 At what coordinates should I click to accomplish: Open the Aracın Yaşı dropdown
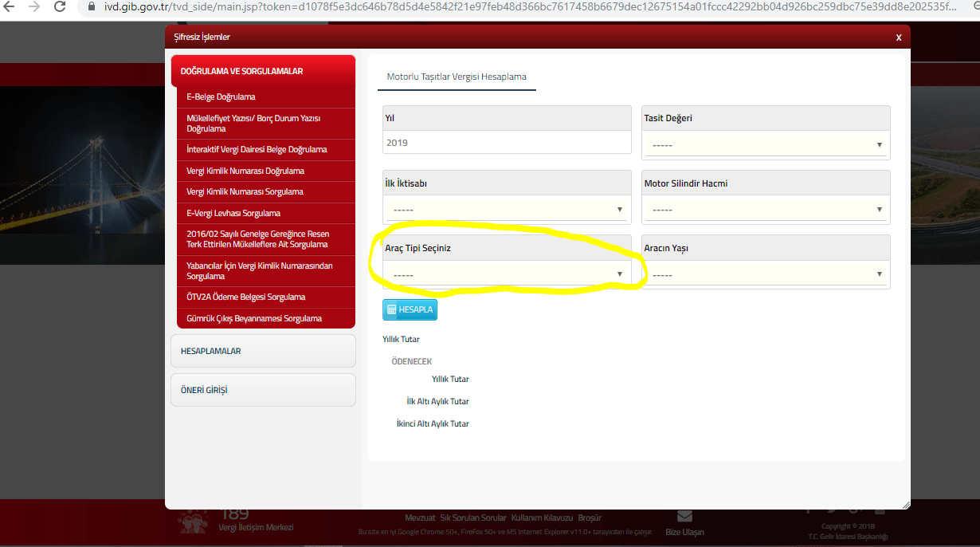(765, 274)
